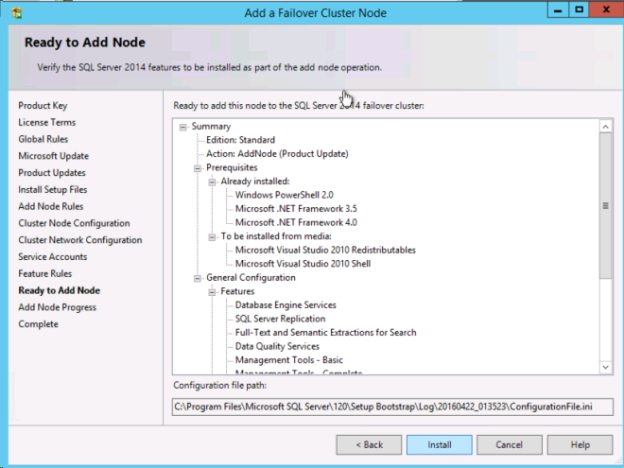The width and height of the screenshot is (624, 468).
Task: Select Microsoft .NET Framework 4.0 entry
Action: tap(296, 222)
